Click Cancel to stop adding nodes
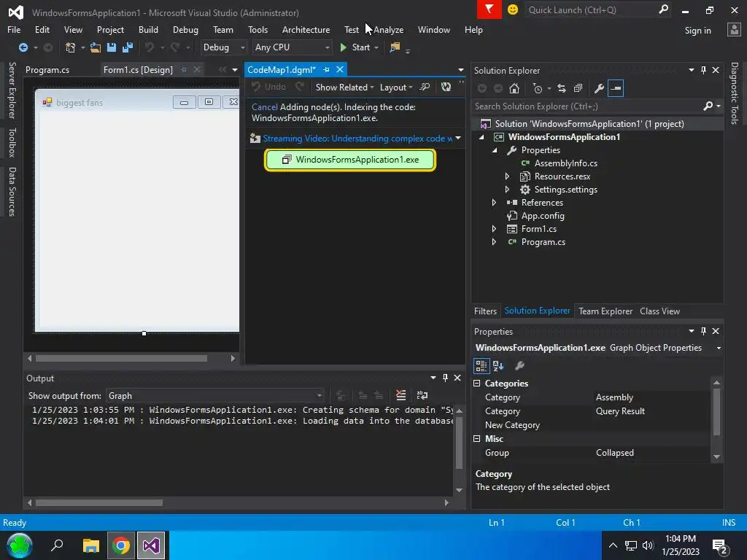 point(264,107)
